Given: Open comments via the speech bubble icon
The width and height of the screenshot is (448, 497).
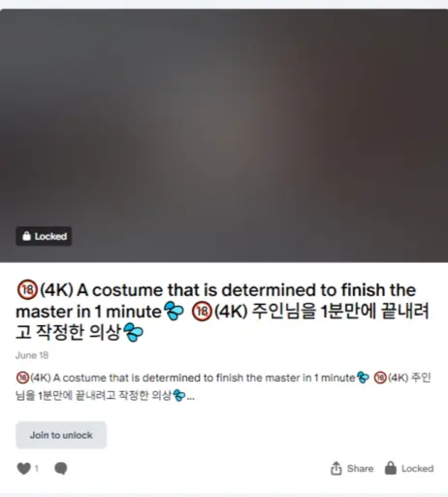Looking at the screenshot, I should [61, 468].
